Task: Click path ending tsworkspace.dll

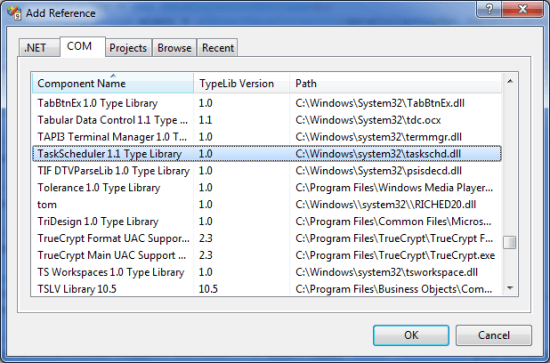Action: pos(387,272)
